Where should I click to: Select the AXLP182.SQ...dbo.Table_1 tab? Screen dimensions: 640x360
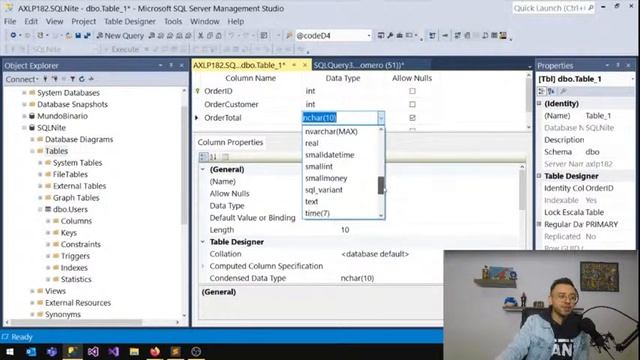(239, 65)
